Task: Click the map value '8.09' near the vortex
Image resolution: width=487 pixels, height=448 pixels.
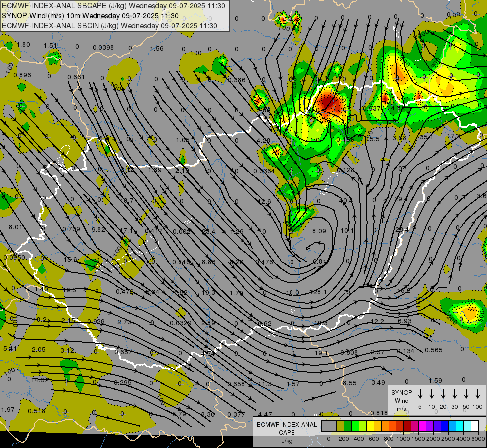Action: [319, 231]
